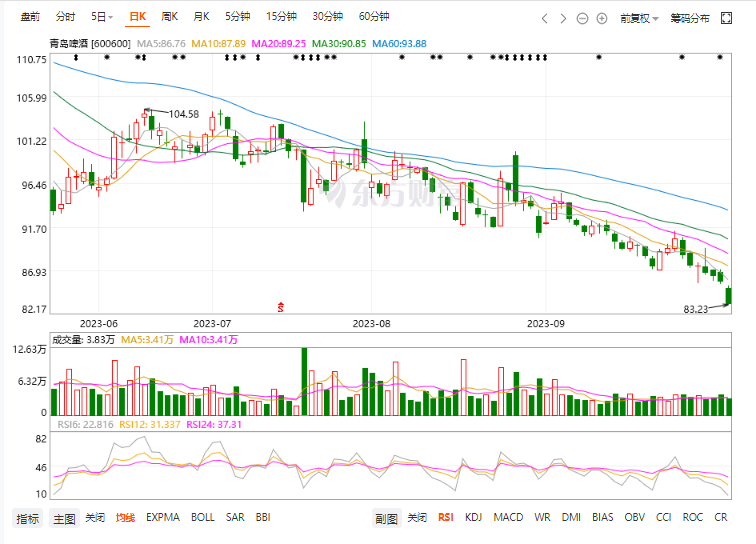Click MA20:89.25 legend value
Screen dimensions: 756x544
279,44
